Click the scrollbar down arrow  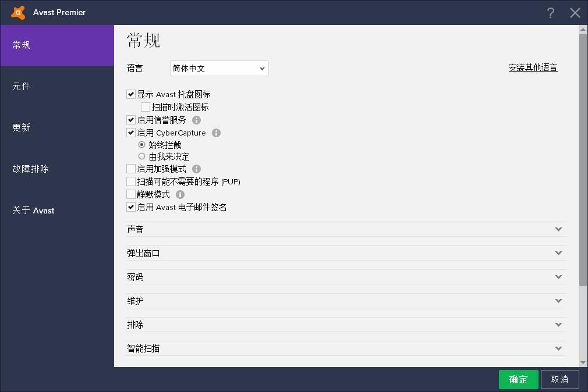click(583, 363)
